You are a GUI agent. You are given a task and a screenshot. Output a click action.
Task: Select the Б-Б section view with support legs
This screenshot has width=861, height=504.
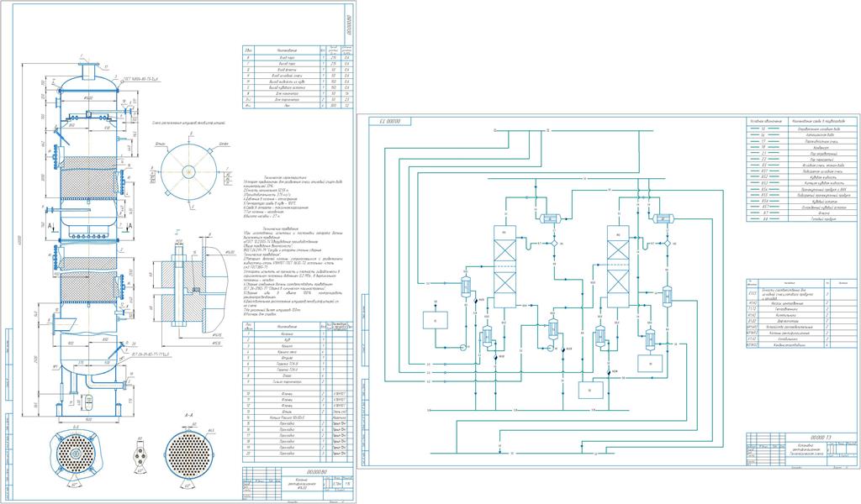76,454
